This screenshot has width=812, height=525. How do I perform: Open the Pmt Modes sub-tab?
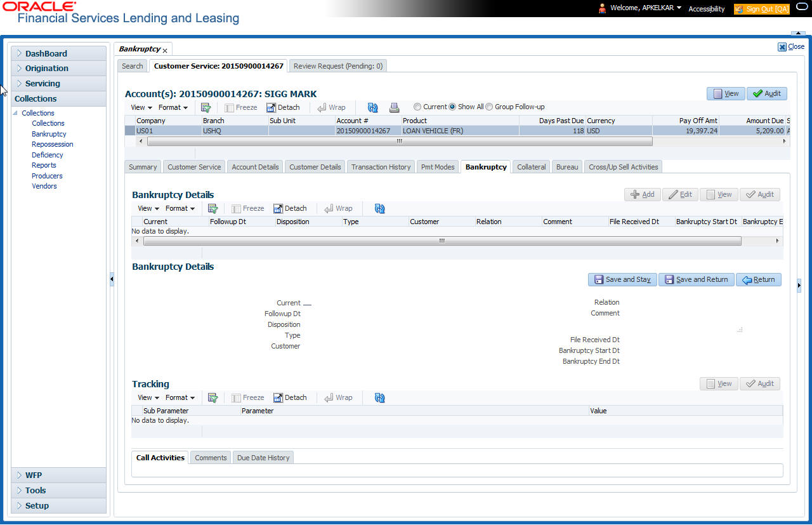(438, 167)
